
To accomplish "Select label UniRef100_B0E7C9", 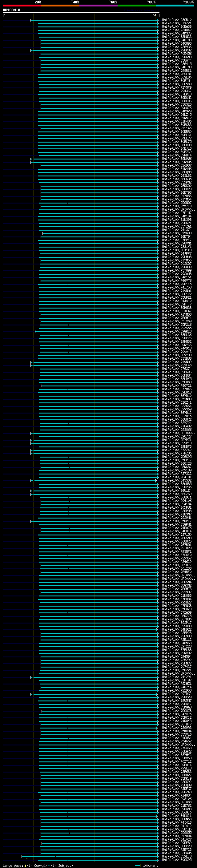I will (176, 152).
